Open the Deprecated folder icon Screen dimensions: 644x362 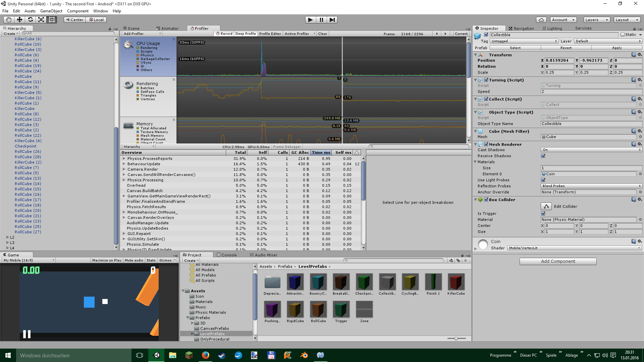pyautogui.click(x=272, y=282)
